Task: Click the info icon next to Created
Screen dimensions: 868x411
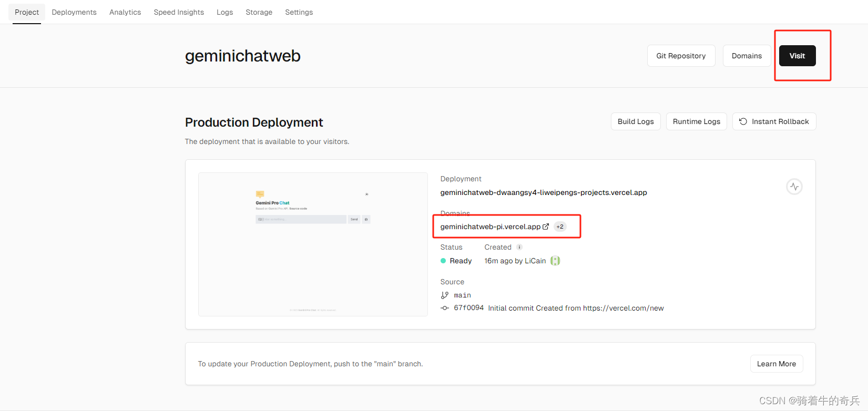Action: coord(519,247)
